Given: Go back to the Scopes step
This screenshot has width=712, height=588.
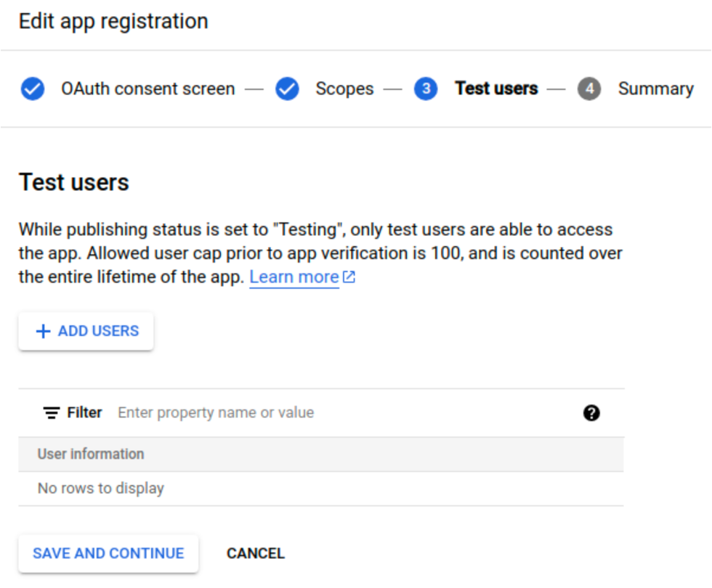Looking at the screenshot, I should (344, 89).
